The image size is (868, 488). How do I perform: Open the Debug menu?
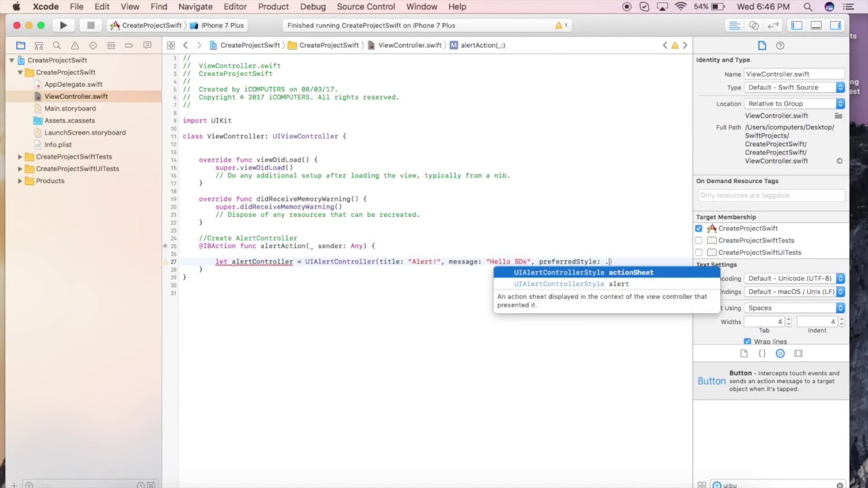point(313,7)
